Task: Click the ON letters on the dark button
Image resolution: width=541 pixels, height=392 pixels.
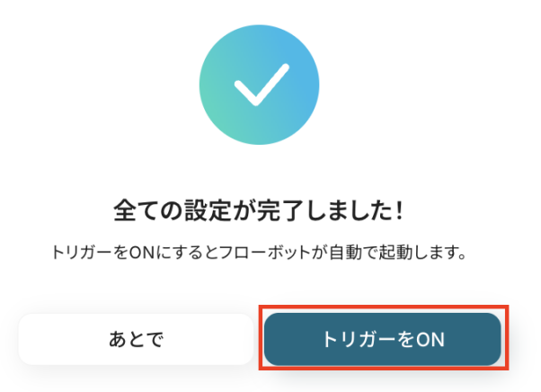Action: [430, 340]
